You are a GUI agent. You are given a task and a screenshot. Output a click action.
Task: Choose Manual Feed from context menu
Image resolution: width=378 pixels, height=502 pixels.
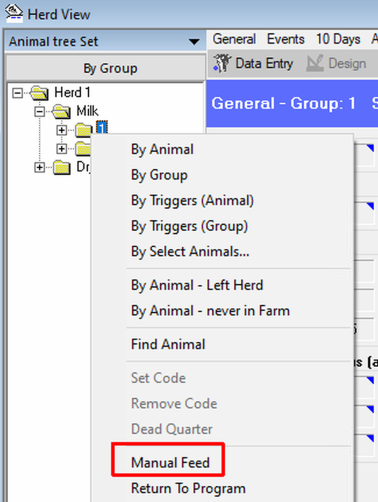[x=170, y=463]
